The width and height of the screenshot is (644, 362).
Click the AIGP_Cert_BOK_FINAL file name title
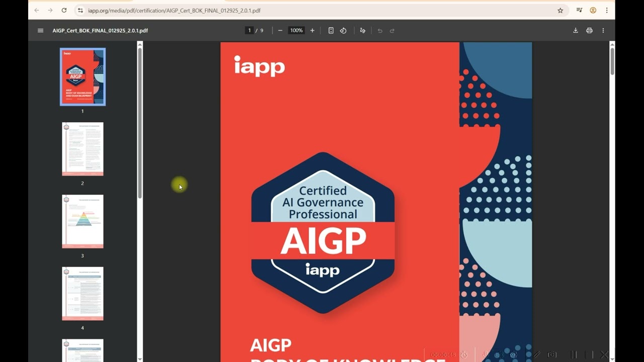[100, 31]
